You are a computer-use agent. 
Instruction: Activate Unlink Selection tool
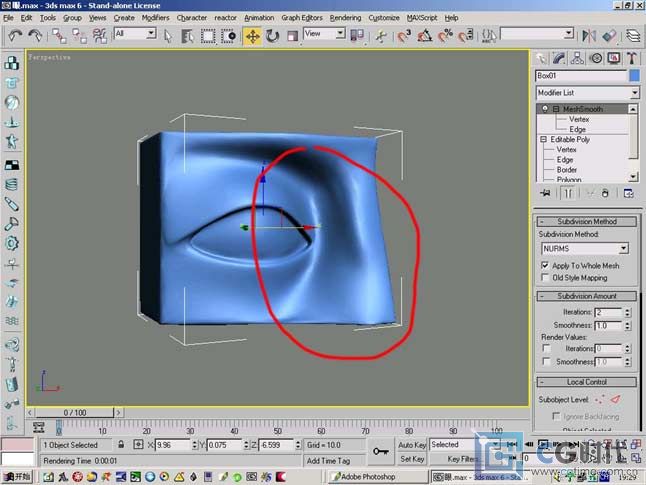[x=80, y=36]
